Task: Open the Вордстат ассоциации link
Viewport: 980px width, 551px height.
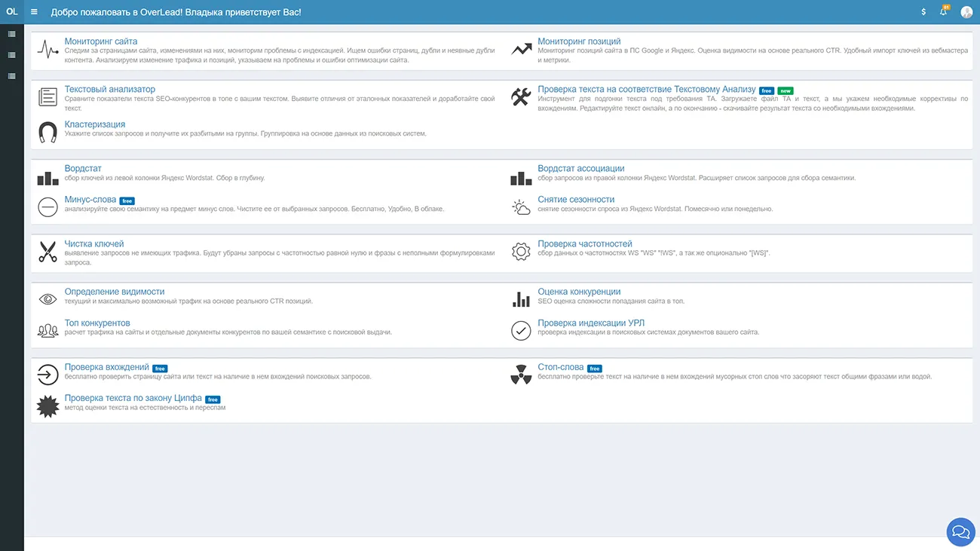Action: [x=580, y=168]
